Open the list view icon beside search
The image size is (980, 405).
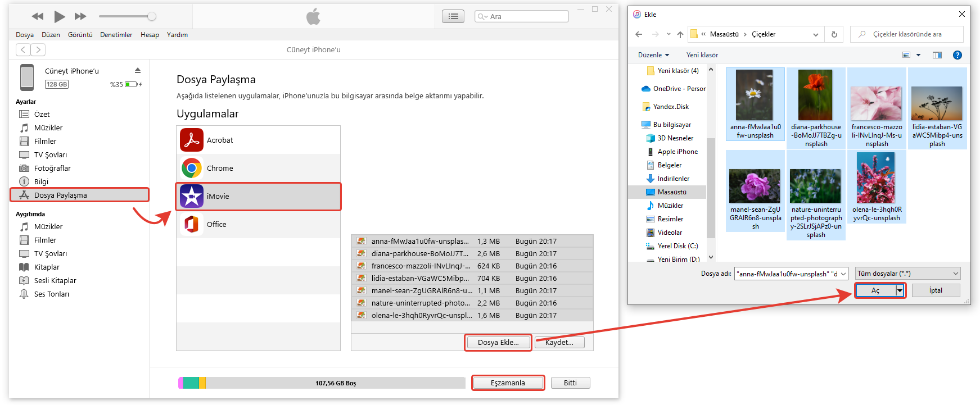453,16
